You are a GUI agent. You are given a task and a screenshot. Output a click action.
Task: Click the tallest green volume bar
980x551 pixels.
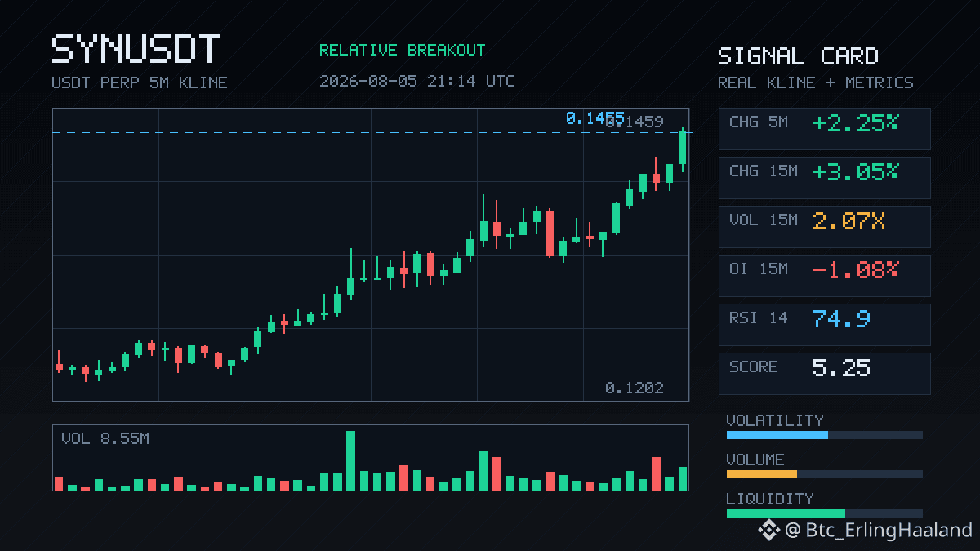351,460
